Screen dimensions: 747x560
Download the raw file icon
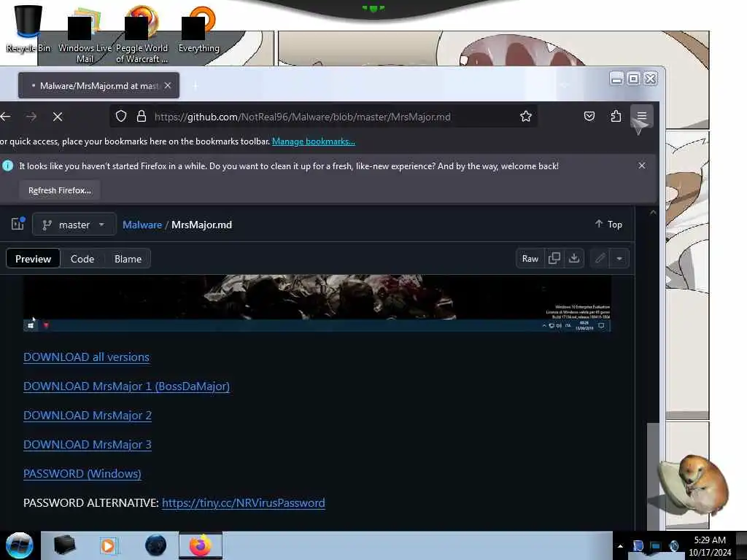pyautogui.click(x=574, y=259)
